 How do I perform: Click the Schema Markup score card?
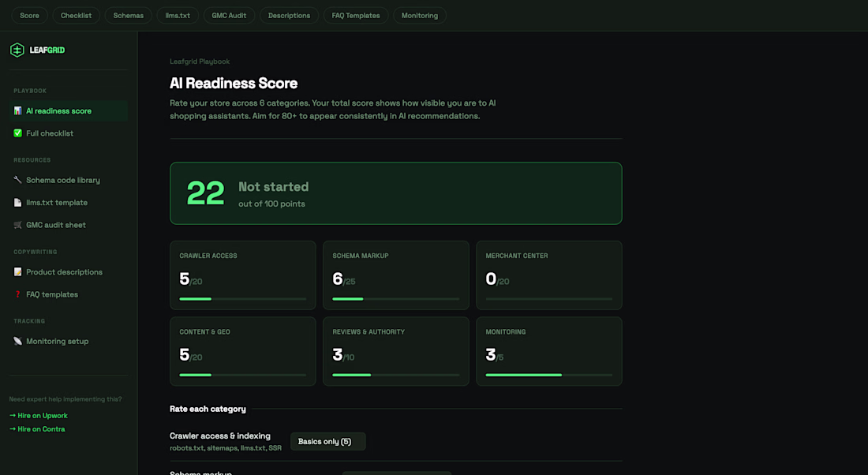pos(396,275)
